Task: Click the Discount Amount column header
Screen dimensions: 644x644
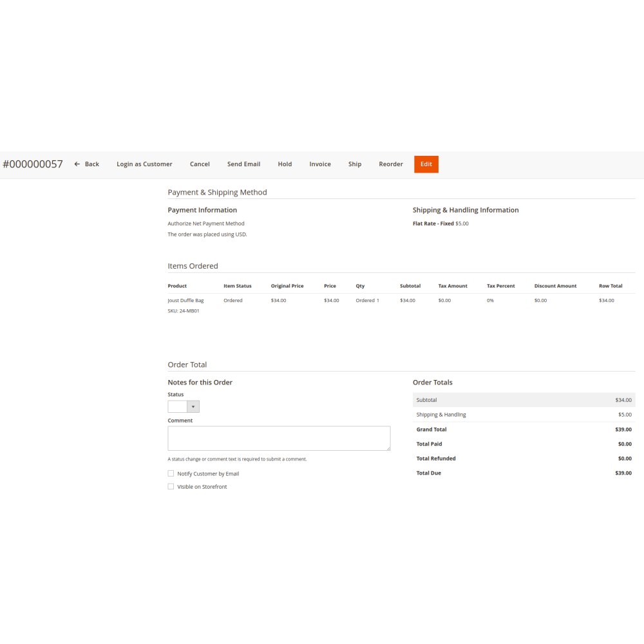Action: (555, 286)
